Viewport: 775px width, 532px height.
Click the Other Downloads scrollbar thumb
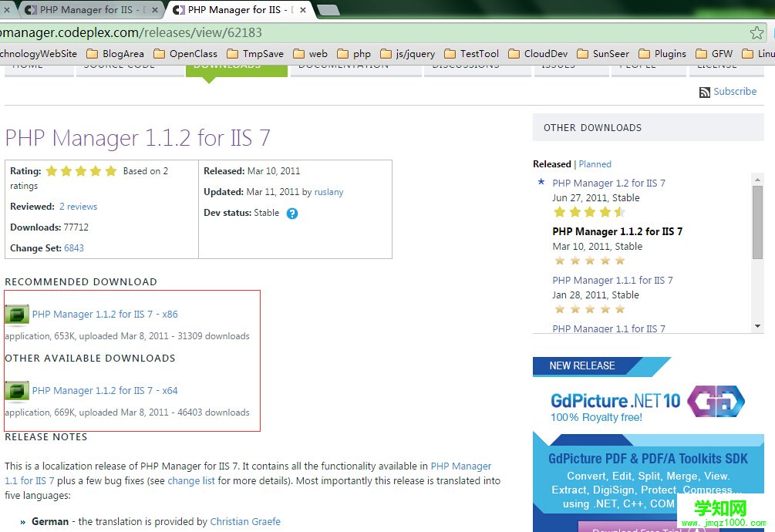pos(757,222)
